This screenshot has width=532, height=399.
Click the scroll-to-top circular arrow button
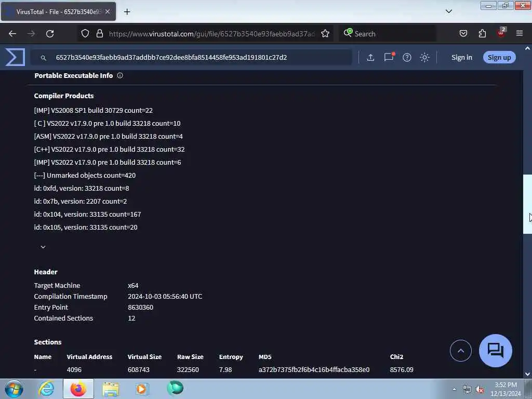pos(460,351)
